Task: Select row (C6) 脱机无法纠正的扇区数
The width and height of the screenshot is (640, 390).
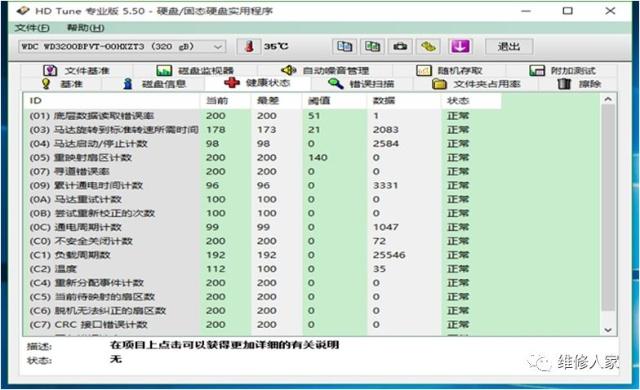Action: 312,311
